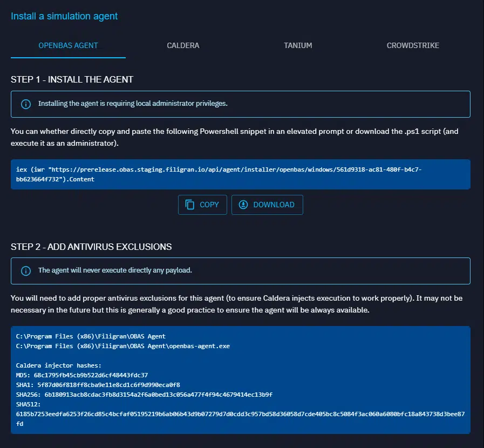Click the SHA512 label

coord(28,404)
